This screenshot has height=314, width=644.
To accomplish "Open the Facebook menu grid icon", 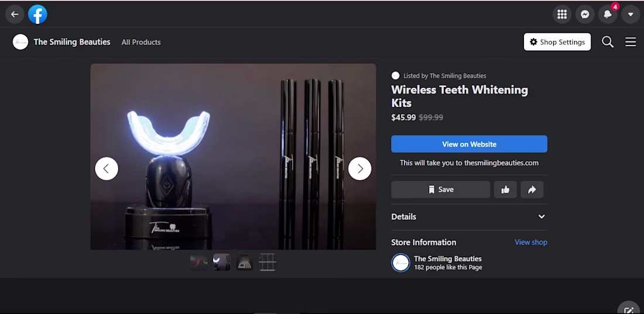I will [x=562, y=15].
